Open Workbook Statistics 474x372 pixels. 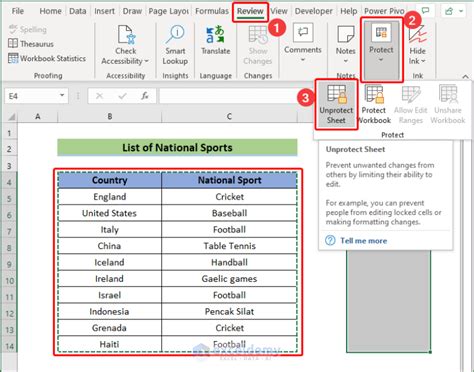pos(47,58)
